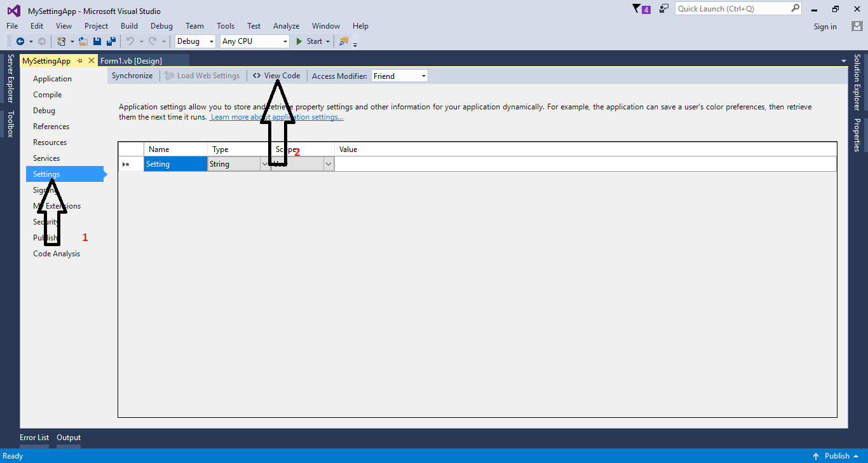Click the Value cell of Setting row
The image size is (868, 463).
(585, 164)
